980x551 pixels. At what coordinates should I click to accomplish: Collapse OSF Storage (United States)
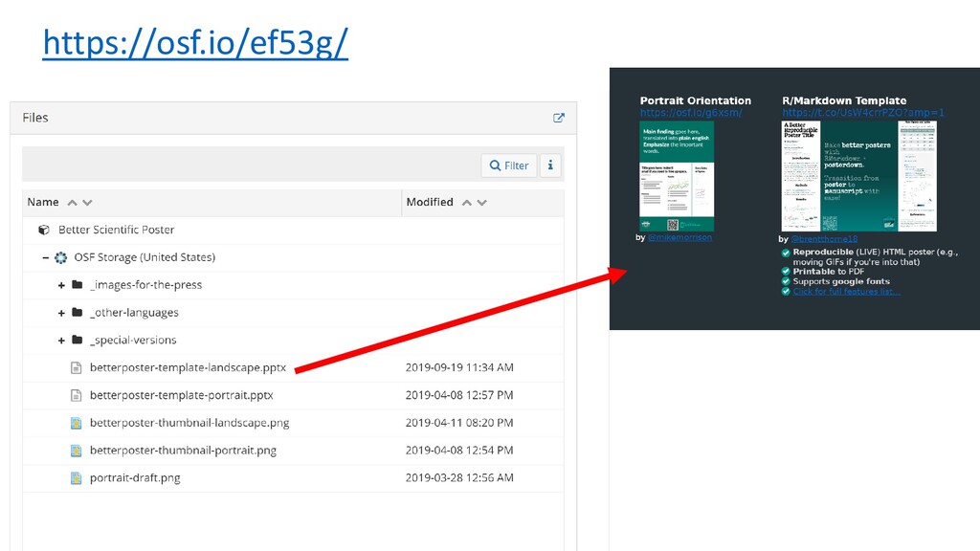coord(45,257)
